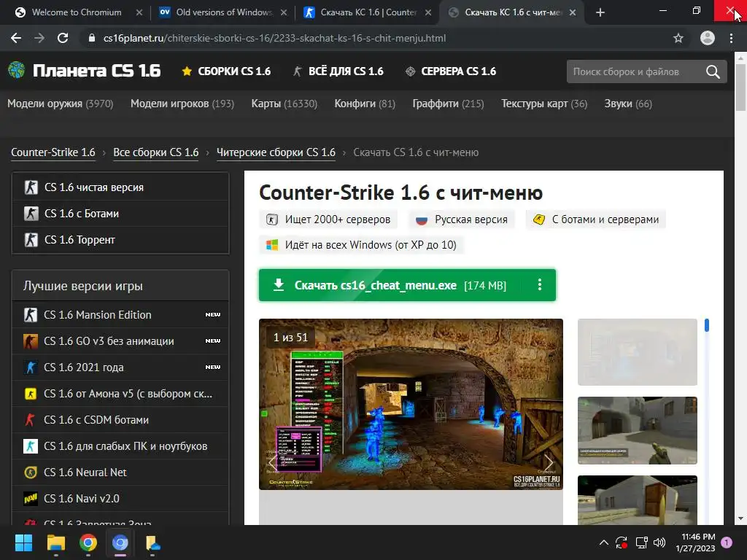747x560 pixels.
Task: Open the СЕРВЕРА CS 1.6 menu
Action: click(451, 71)
